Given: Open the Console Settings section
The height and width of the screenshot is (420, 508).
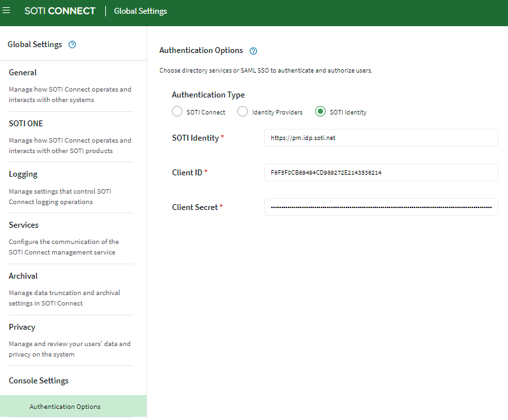Looking at the screenshot, I should pos(39,381).
